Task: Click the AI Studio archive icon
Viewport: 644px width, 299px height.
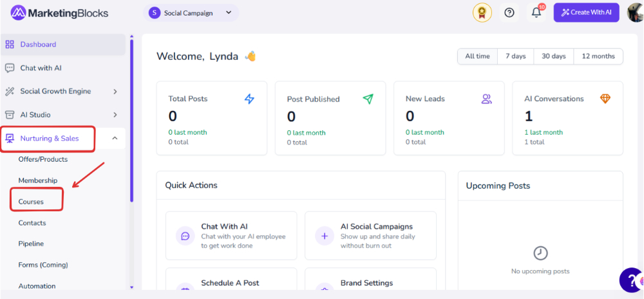Action: point(10,115)
